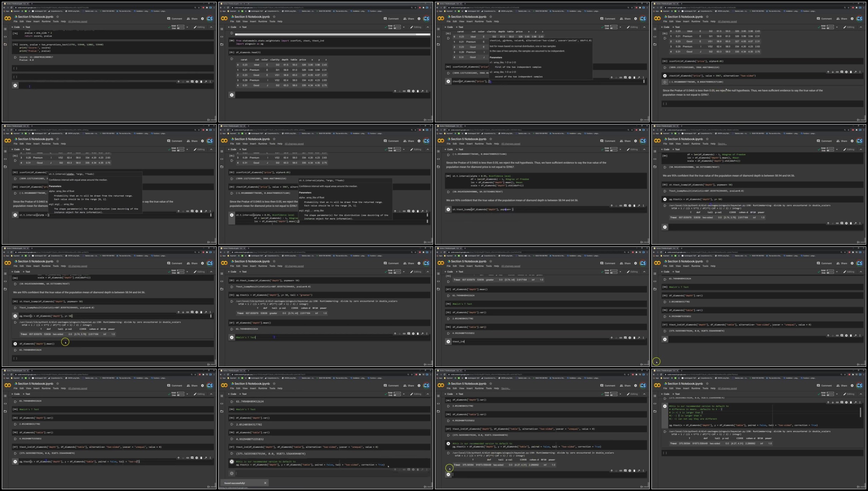Screen dimensions: 868x491
Task: Move the five-comment pg.ttest cell down
Action: 833,402
